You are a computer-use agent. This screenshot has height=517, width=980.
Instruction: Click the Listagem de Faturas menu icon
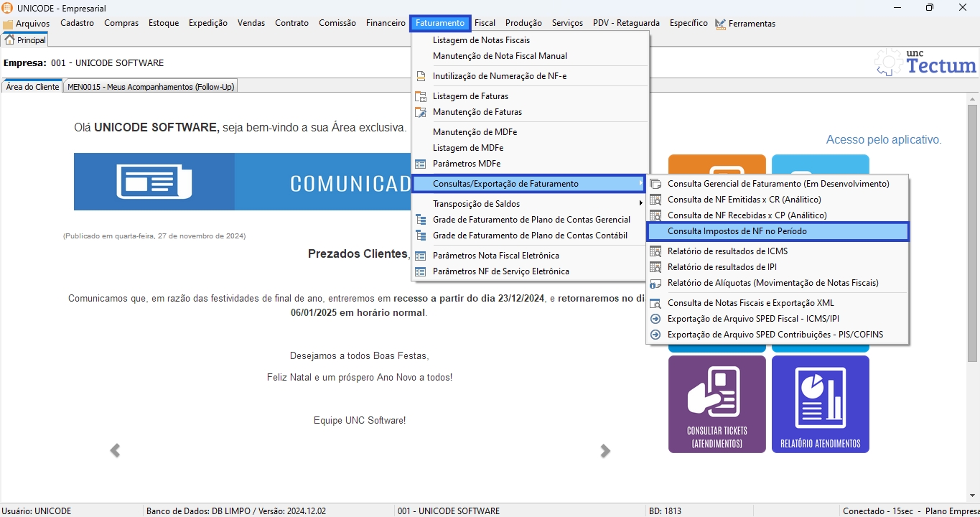click(421, 96)
